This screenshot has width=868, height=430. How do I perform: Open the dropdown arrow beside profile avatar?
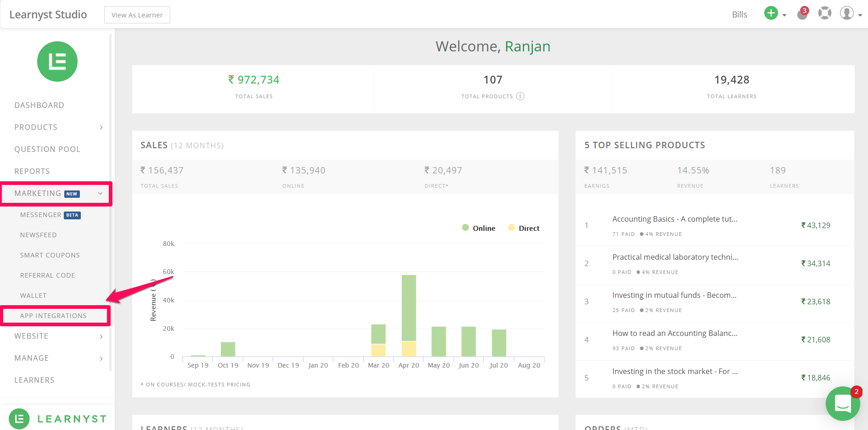click(x=860, y=15)
